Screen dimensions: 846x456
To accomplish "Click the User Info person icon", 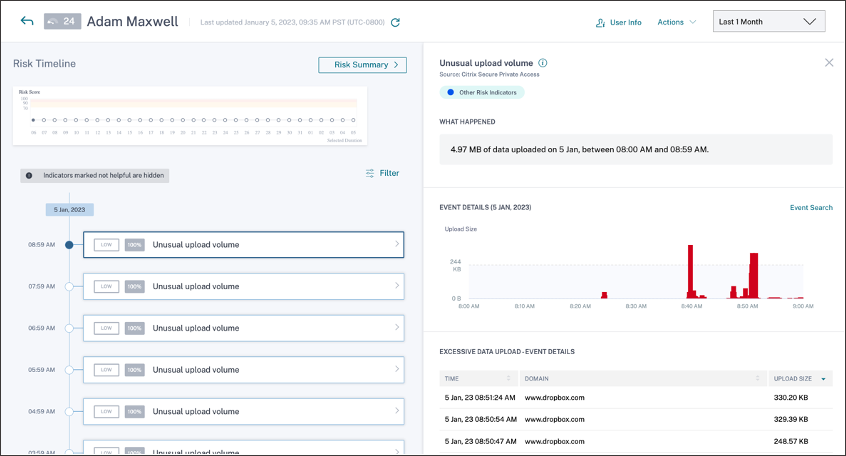I will (600, 22).
